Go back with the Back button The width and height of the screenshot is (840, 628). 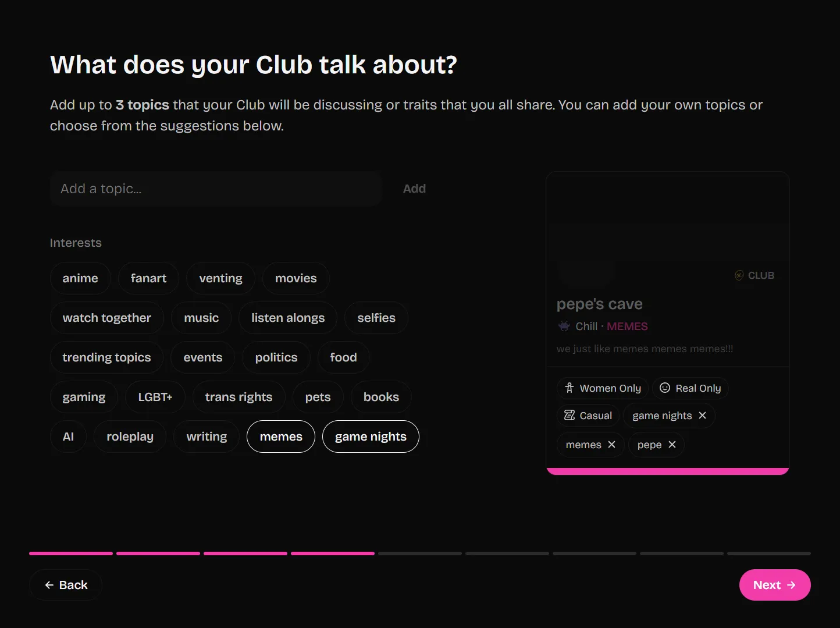click(66, 585)
